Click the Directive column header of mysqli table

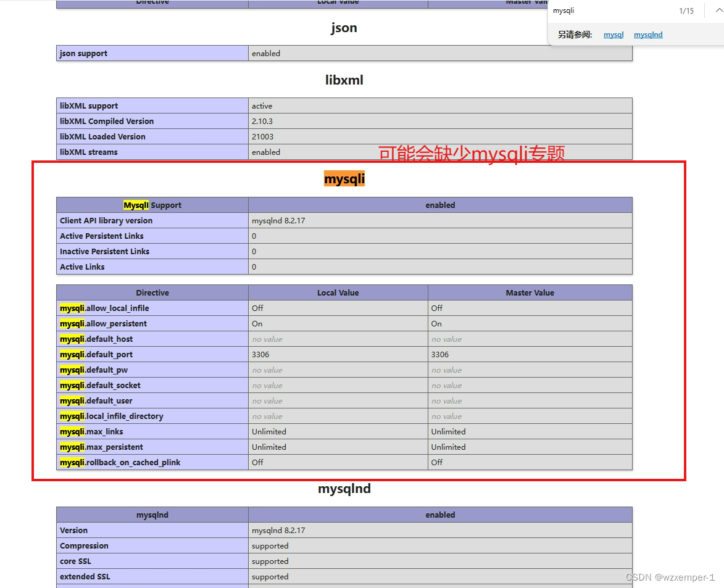tap(152, 292)
